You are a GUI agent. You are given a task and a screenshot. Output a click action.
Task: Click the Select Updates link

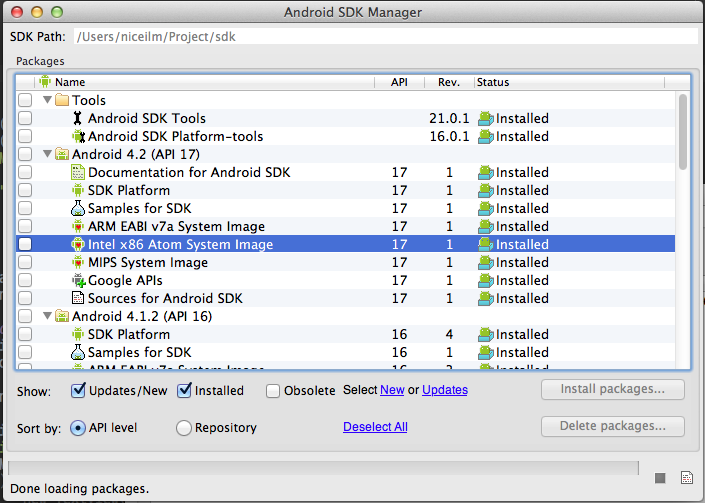(445, 390)
